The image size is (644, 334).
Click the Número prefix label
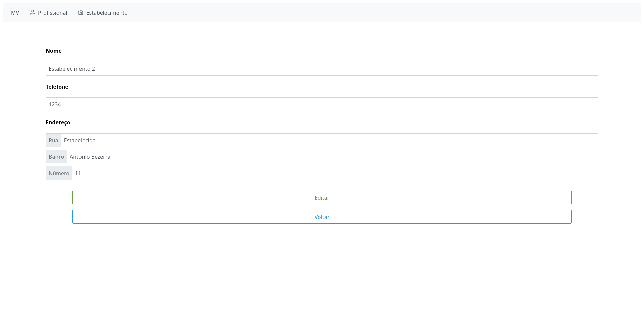pos(59,173)
